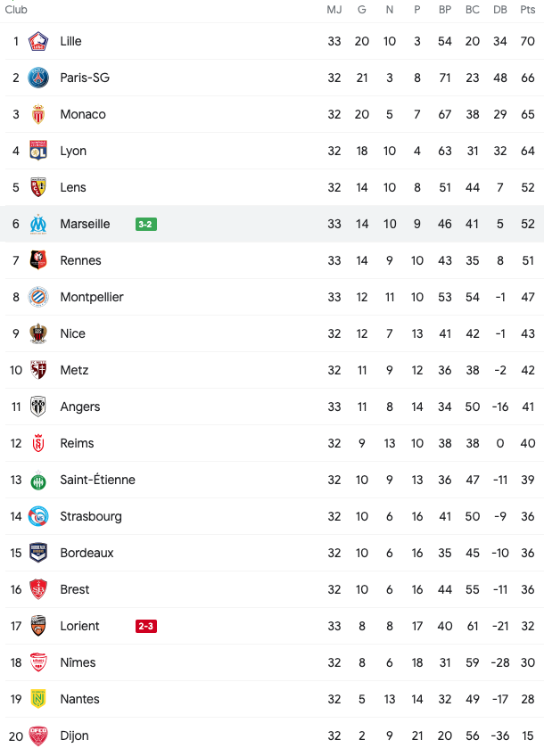Image resolution: width=544 pixels, height=756 pixels.
Task: Click the Lille club crest icon
Action: coord(38,41)
